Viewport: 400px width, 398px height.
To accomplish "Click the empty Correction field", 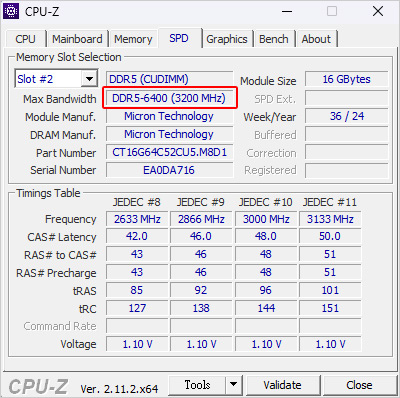I will pyautogui.click(x=347, y=152).
